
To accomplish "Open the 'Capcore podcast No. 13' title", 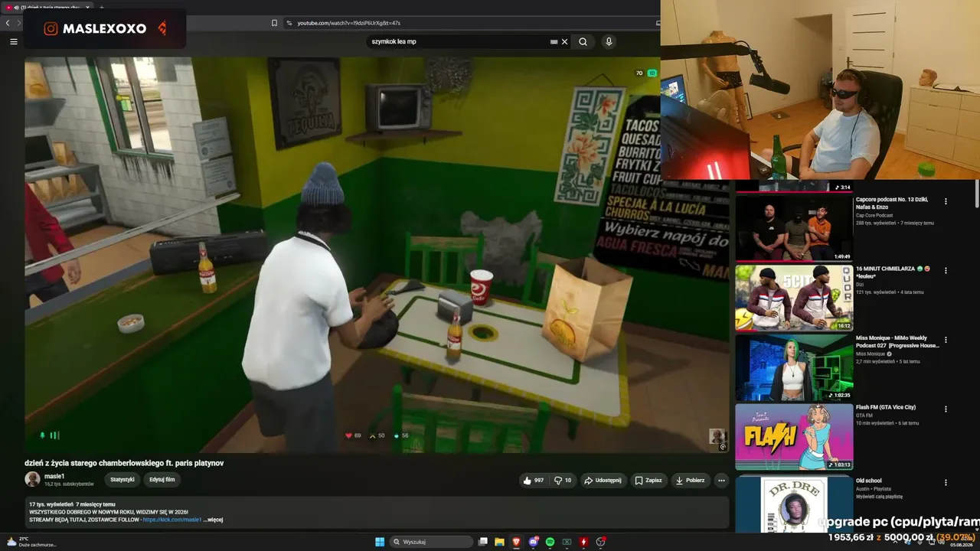I will (892, 203).
